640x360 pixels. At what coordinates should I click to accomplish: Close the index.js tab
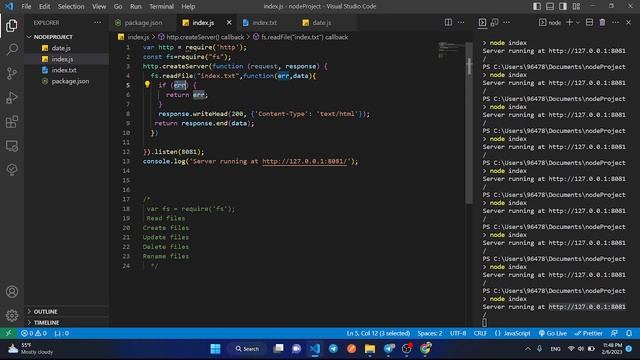click(x=229, y=22)
